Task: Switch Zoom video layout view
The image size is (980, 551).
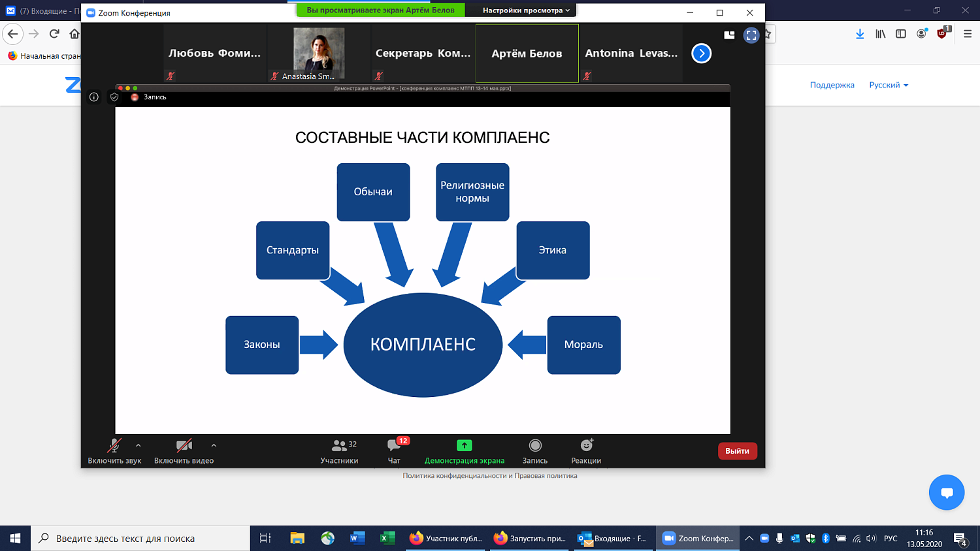Action: 729,35
